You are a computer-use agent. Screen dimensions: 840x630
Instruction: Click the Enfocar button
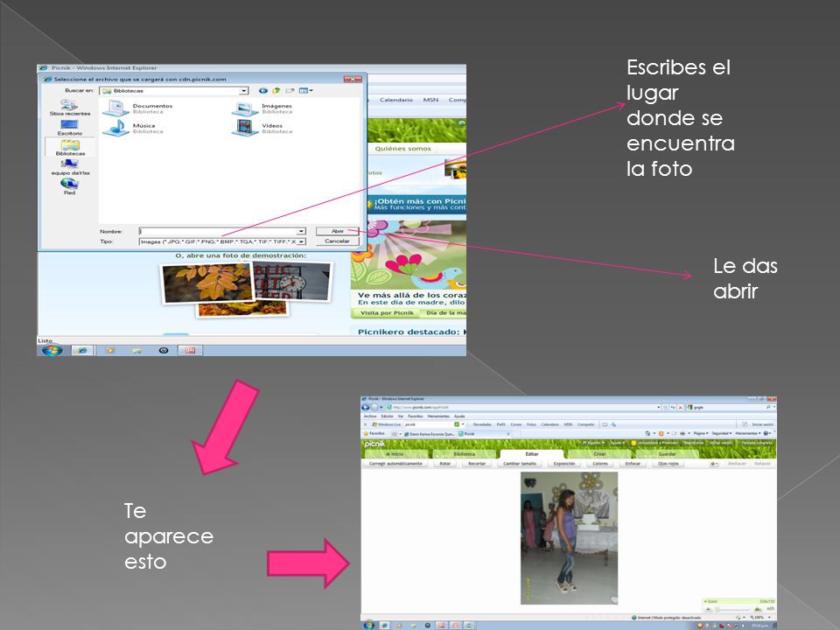coord(633,464)
